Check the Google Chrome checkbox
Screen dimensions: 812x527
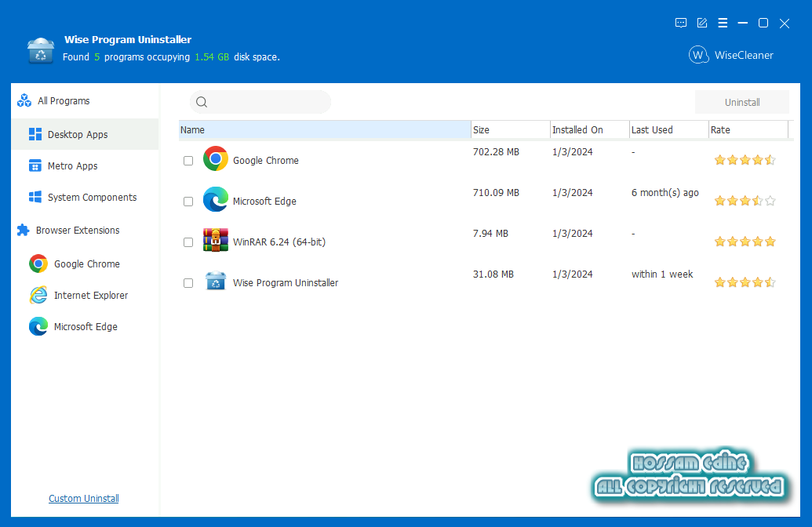point(188,161)
